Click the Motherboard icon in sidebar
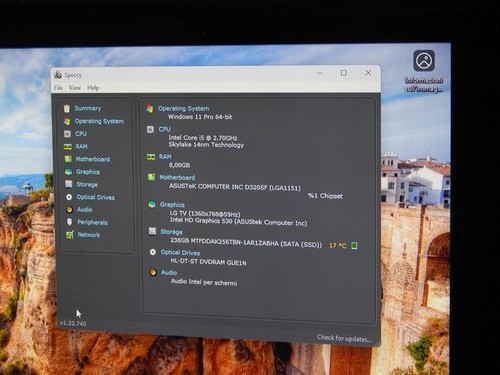500x375 pixels. coord(68,159)
